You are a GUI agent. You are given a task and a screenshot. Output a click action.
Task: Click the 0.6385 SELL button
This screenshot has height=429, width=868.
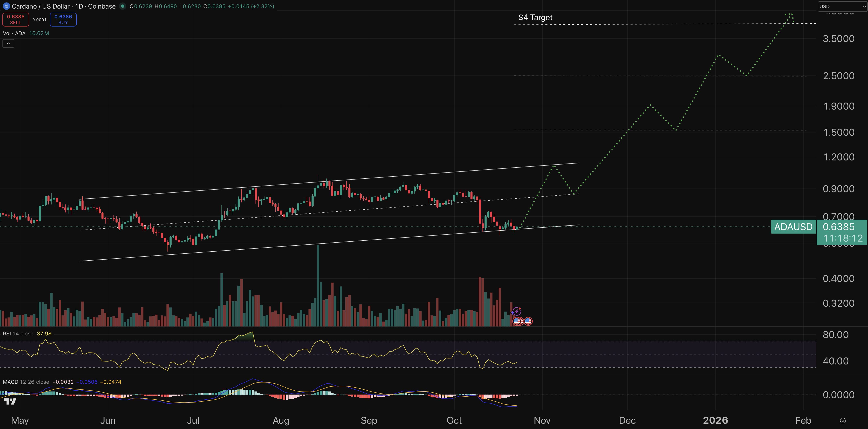(x=15, y=19)
